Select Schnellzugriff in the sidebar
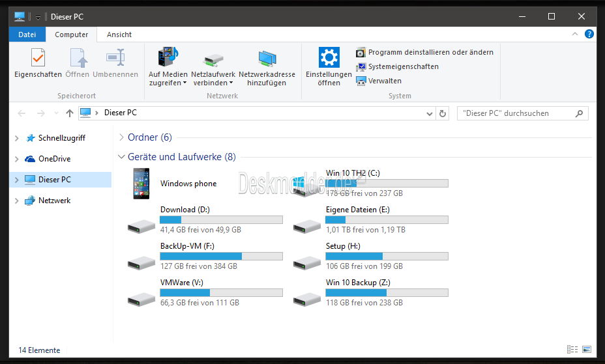This screenshot has height=364, width=605. click(61, 138)
